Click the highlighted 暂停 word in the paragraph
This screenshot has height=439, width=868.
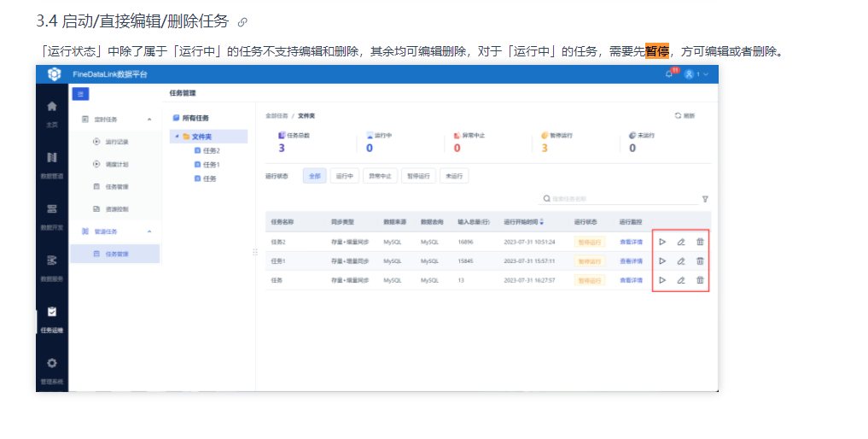(657, 51)
